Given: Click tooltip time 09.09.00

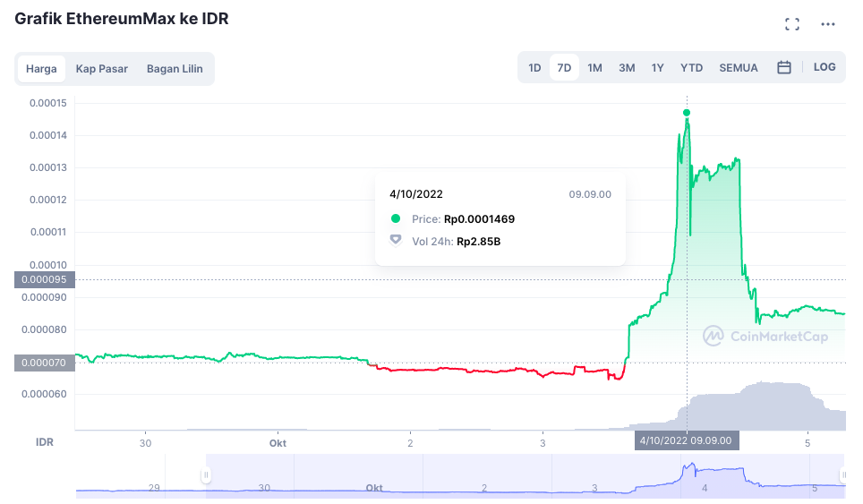Looking at the screenshot, I should (590, 194).
